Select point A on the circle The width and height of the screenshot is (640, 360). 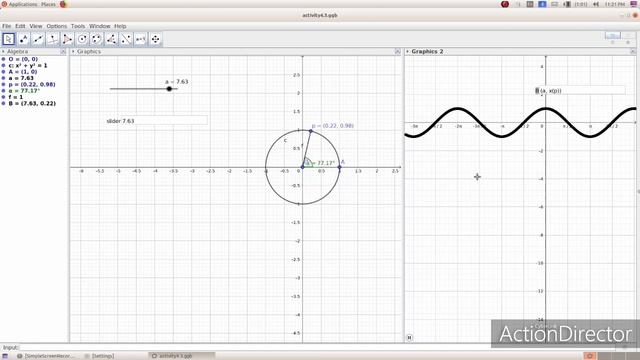(x=339, y=167)
